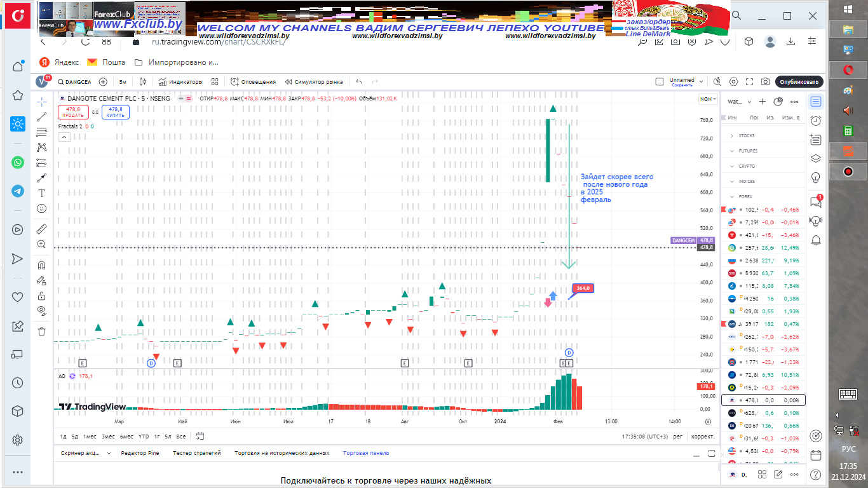
Task: Open the Тестер стратегий tab
Action: coord(197,453)
